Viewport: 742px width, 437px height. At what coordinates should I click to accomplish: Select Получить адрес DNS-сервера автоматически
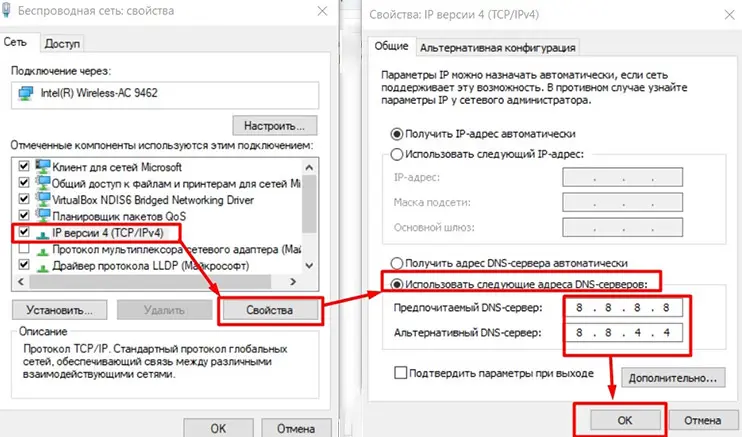(397, 263)
